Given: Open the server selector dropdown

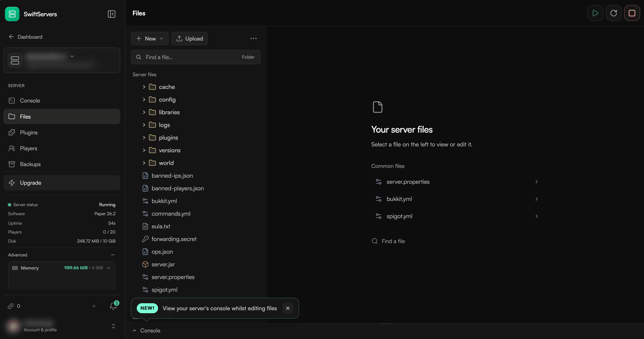Looking at the screenshot, I should (x=62, y=60).
